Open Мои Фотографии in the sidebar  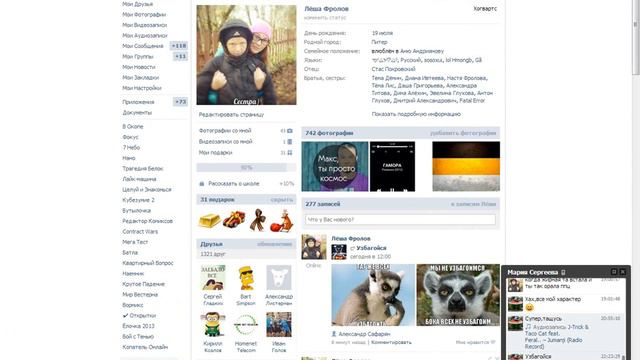pyautogui.click(x=144, y=15)
